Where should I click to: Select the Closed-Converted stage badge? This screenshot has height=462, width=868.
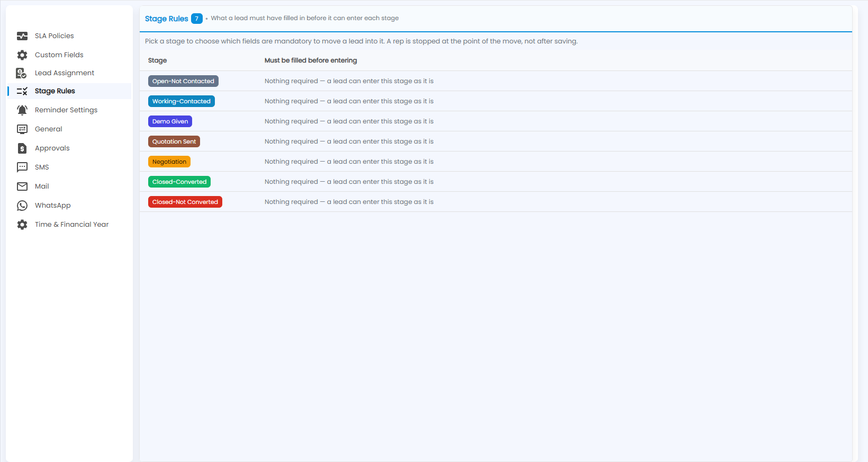[x=179, y=182]
